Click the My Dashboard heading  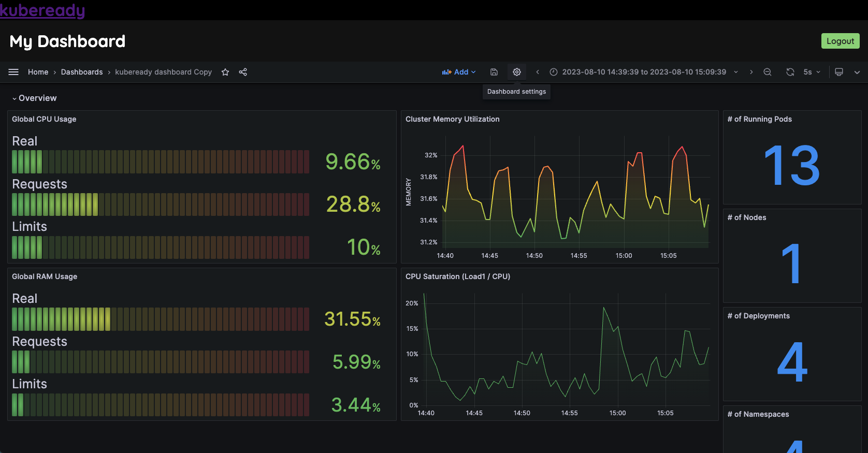[x=67, y=41]
